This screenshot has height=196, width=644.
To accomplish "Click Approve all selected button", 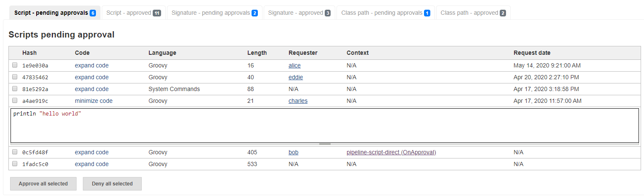I will click(x=43, y=184).
